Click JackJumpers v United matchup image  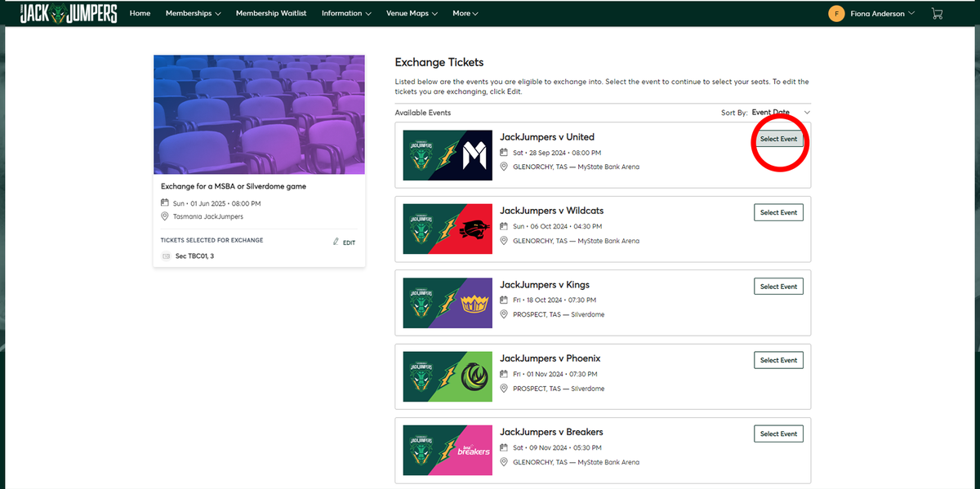[x=448, y=155]
